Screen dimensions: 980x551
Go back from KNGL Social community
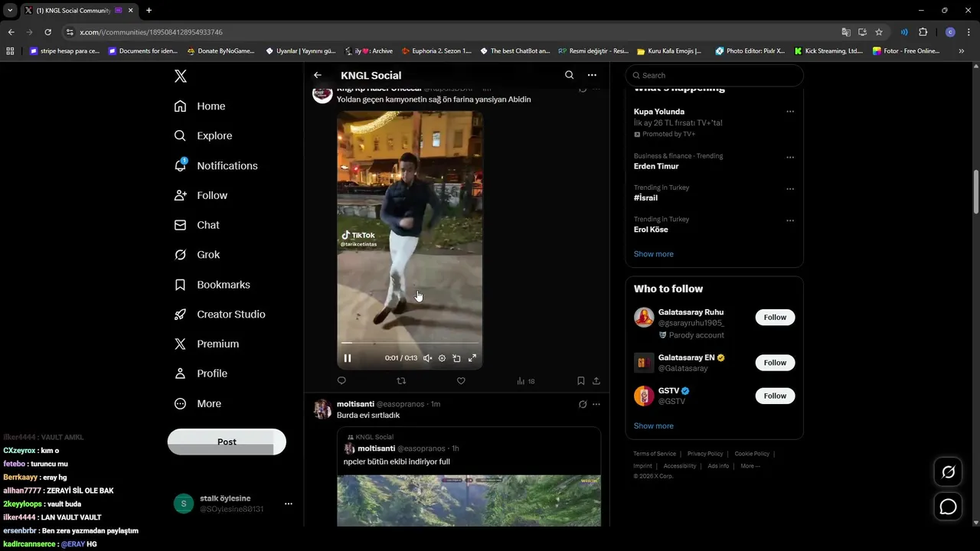click(x=318, y=75)
